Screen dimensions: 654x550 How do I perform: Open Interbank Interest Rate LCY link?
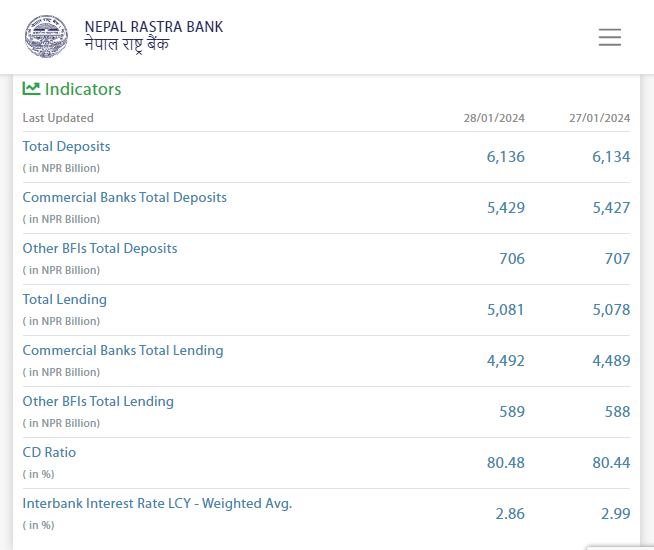[157, 503]
